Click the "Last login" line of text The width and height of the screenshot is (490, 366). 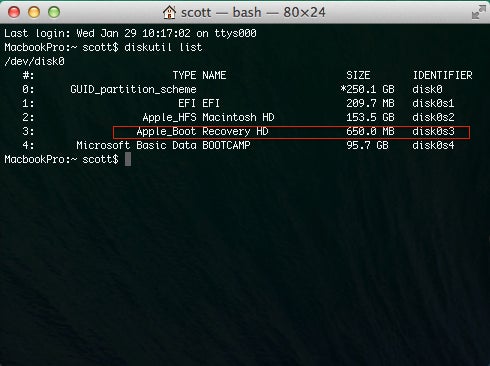(x=130, y=33)
